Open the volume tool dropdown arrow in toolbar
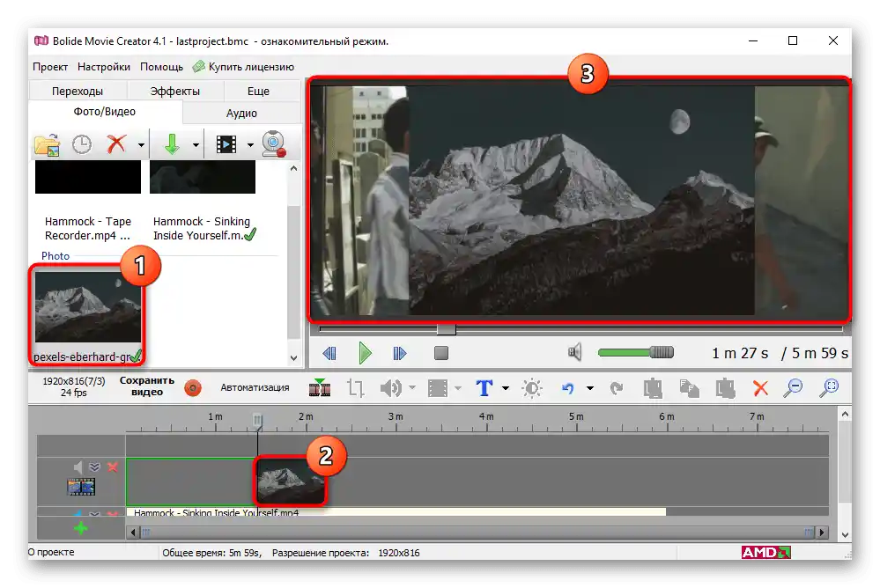880x588 pixels. (x=412, y=387)
